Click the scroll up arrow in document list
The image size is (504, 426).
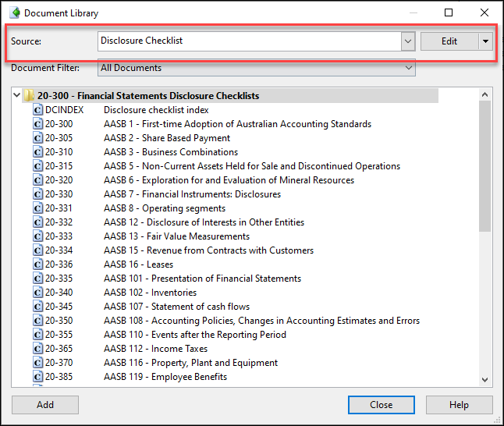[484, 94]
